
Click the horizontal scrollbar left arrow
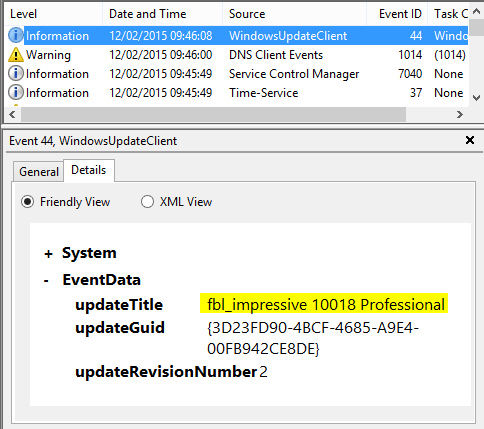tap(12, 115)
